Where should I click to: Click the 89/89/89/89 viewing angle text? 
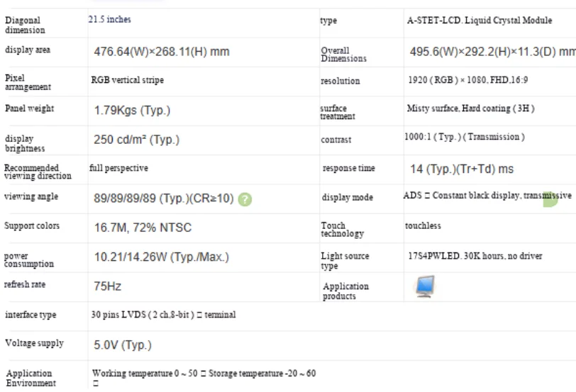163,198
